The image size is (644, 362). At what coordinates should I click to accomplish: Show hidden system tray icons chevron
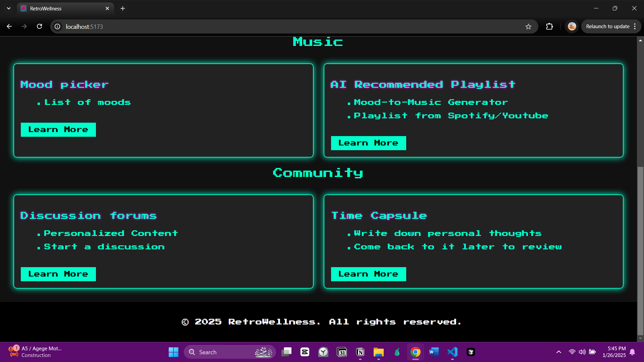tap(558, 352)
